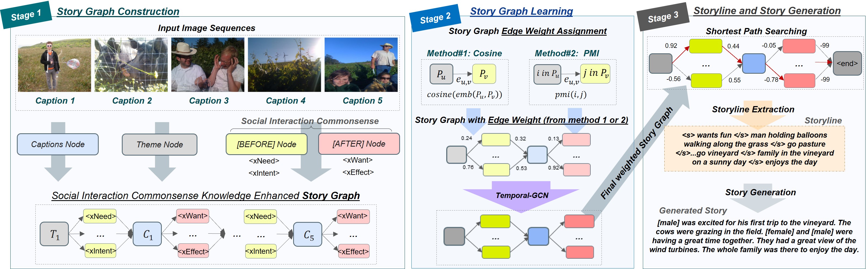Select the xNeed node next to T1
Screen dimensions: 868x269
(x=100, y=216)
